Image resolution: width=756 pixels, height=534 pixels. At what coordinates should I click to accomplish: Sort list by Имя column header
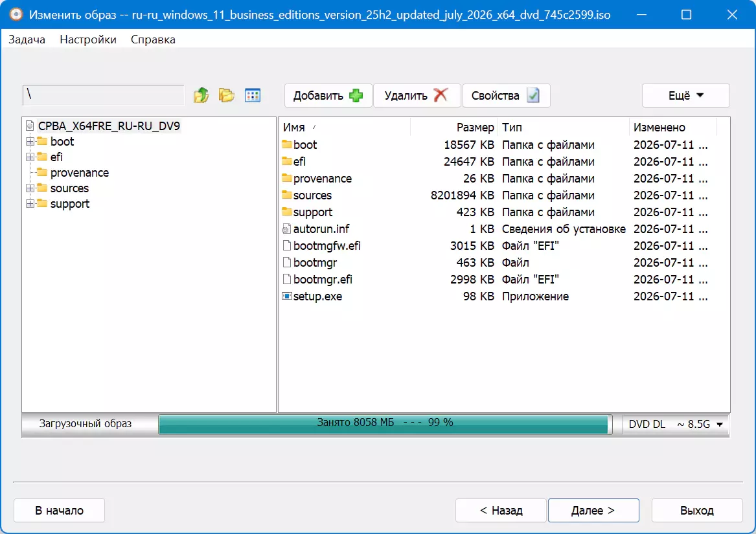tap(344, 128)
